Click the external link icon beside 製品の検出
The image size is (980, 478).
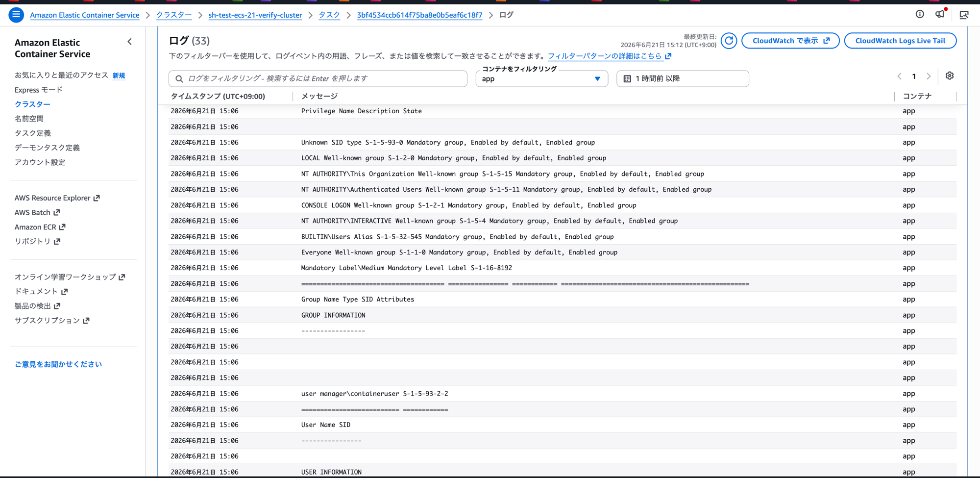tap(57, 306)
